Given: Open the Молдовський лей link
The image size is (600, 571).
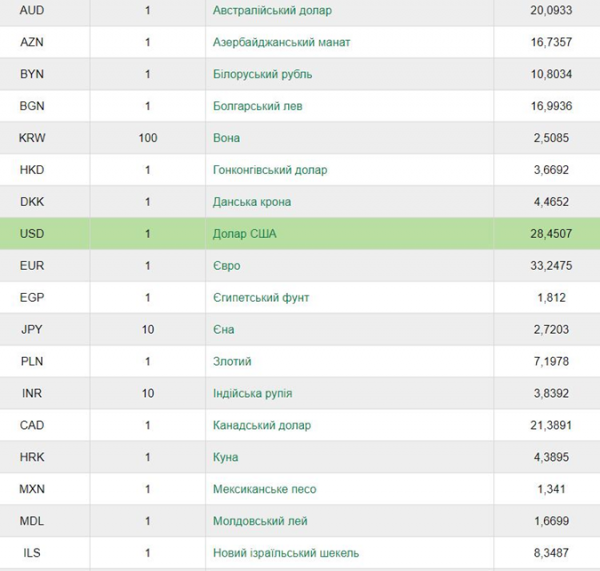Looking at the screenshot, I should [260, 521].
